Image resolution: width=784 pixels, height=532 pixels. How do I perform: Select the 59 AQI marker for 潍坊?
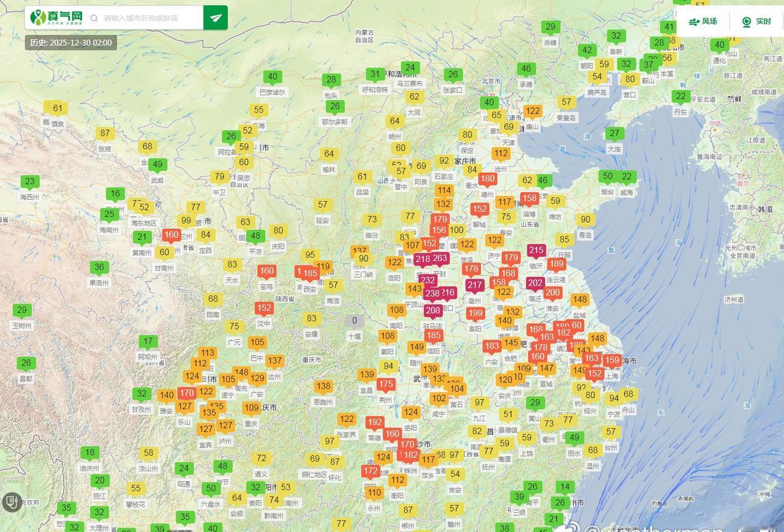tap(556, 200)
